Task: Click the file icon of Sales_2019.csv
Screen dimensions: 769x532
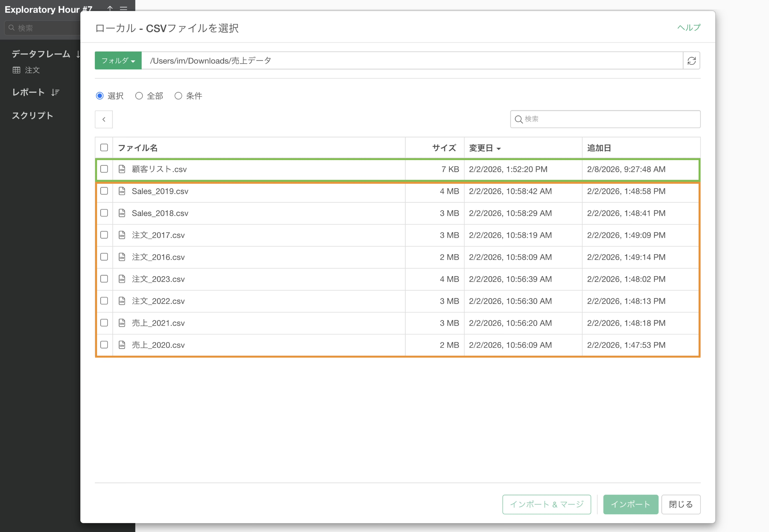Action: click(x=122, y=191)
